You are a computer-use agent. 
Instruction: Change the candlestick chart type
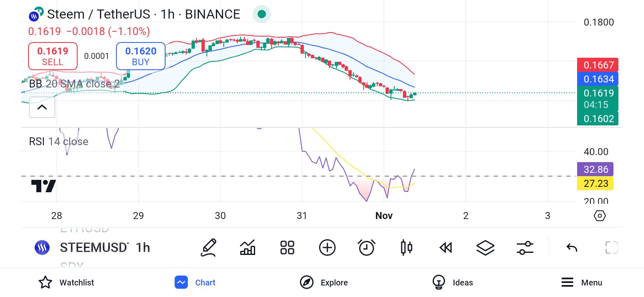pos(407,247)
